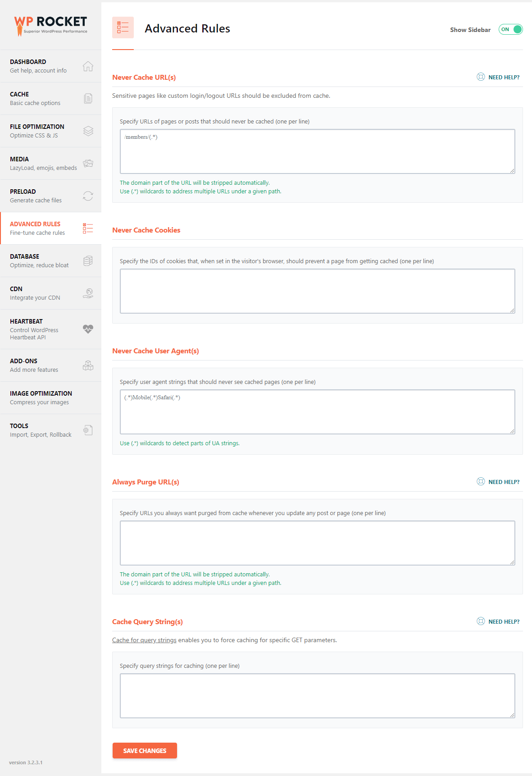The width and height of the screenshot is (532, 776).
Task: Click into Never Cache User Agent(s) text area
Action: [x=317, y=412]
